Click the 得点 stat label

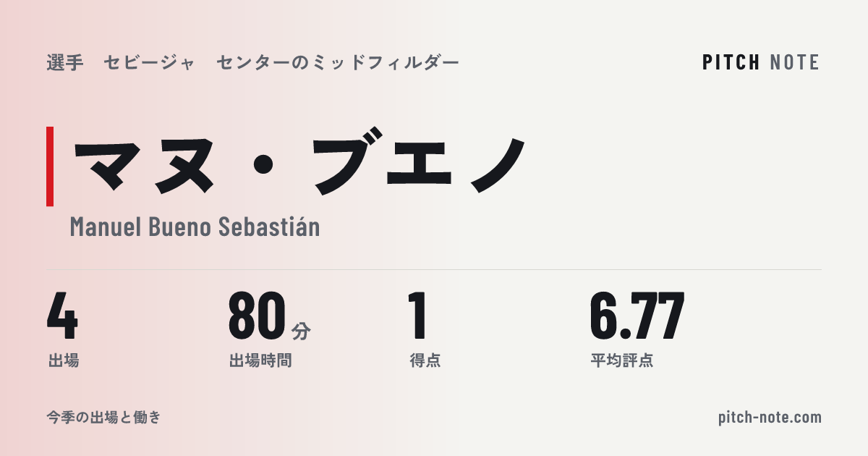point(425,360)
